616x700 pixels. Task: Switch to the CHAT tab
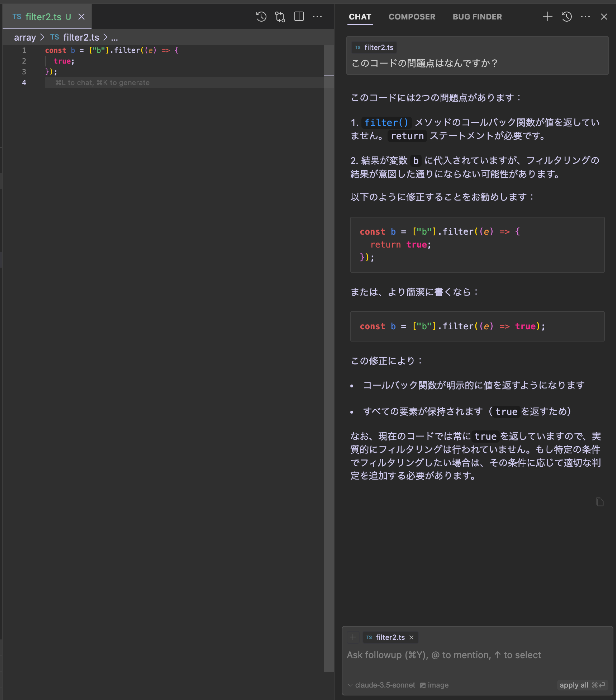[x=360, y=17]
